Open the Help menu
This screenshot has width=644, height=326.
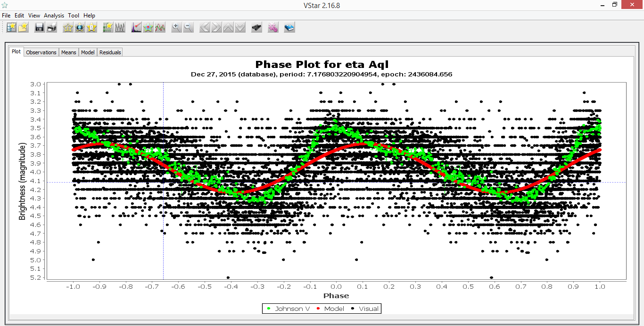[89, 16]
